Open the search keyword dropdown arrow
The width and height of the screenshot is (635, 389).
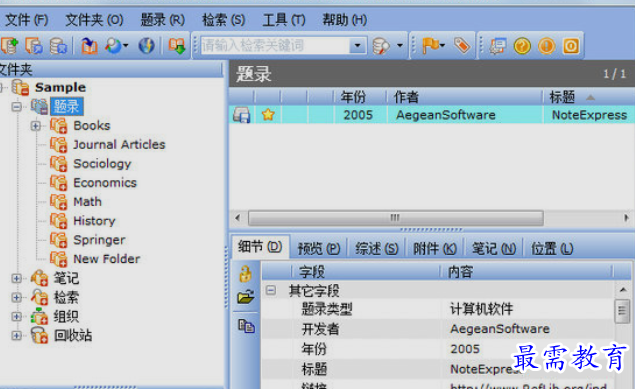(358, 45)
